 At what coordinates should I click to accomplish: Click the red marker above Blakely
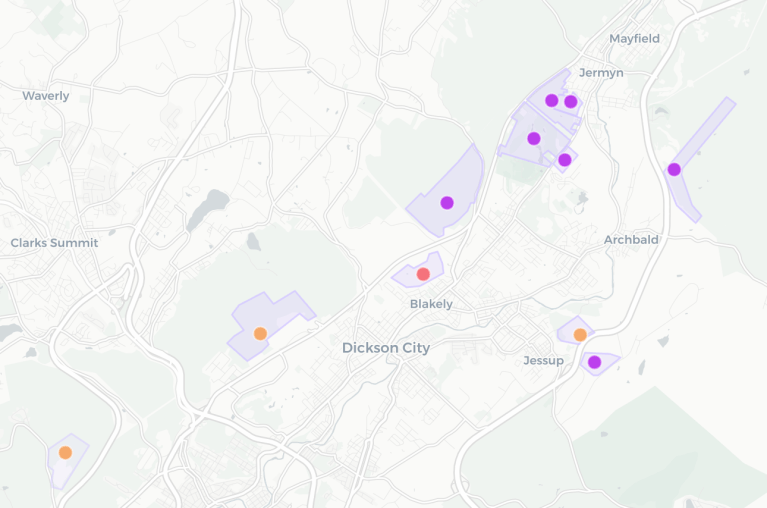423,274
